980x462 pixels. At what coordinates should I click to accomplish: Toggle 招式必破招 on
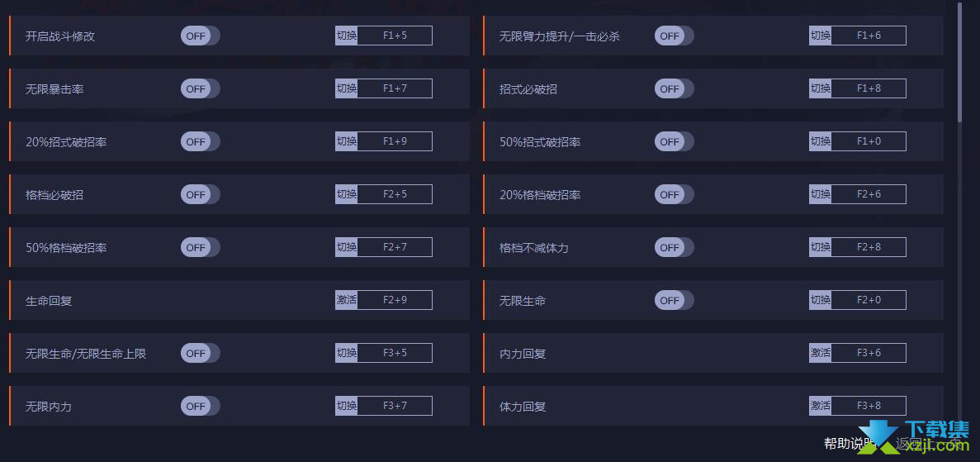point(674,89)
